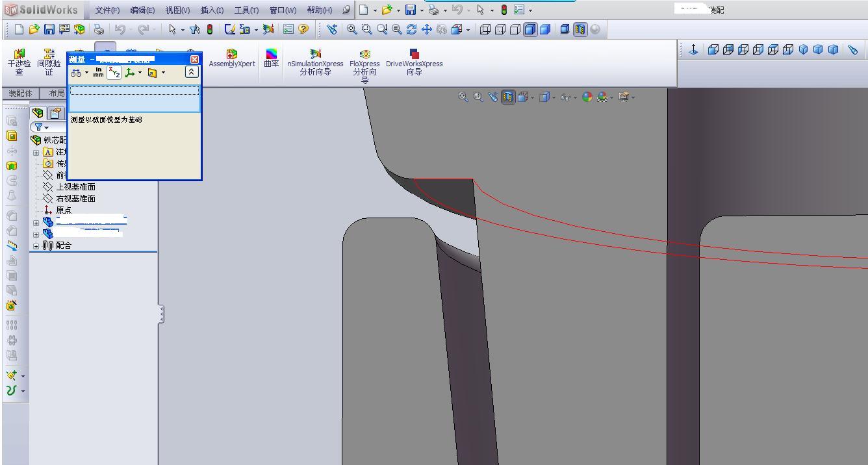Open the 视图(V) View menu
This screenshot has height=465, width=868.
click(x=177, y=10)
